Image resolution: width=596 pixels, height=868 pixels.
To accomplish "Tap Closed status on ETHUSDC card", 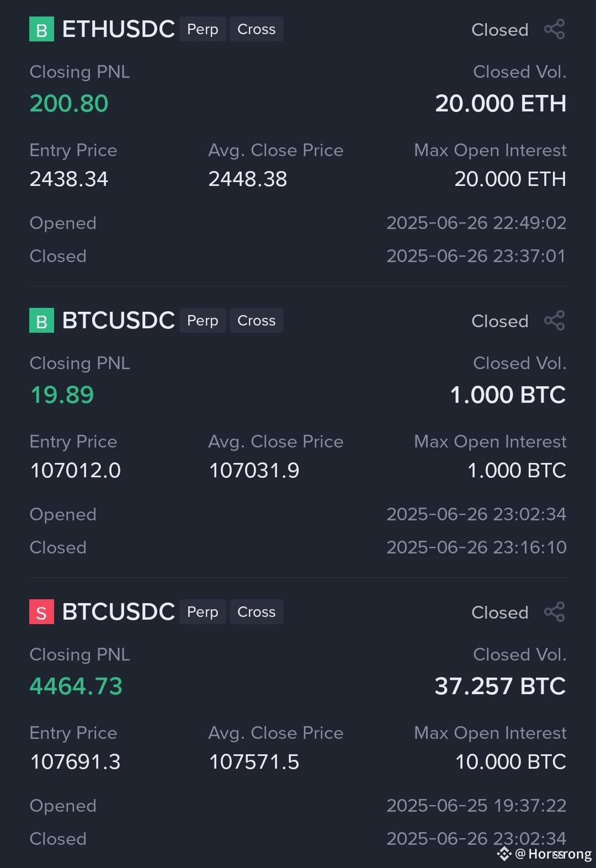I will pos(500,30).
